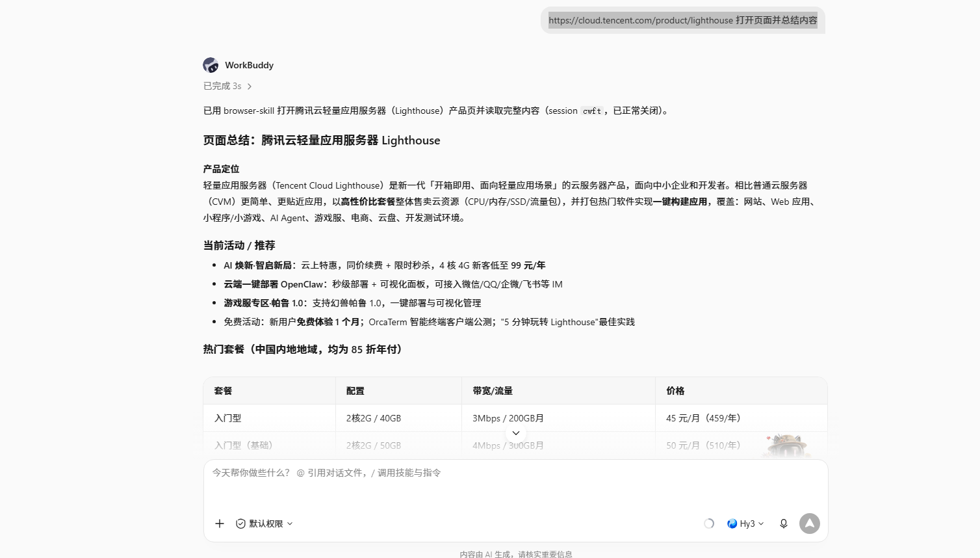
Task: Click the mascot figure near the table
Action: 786,446
